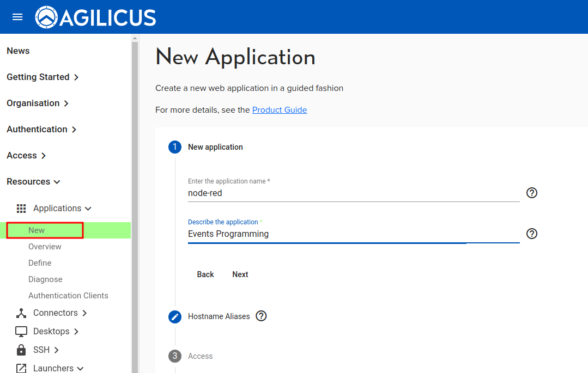Collapse the Applications submenu
The width and height of the screenshot is (588, 373).
tap(62, 209)
